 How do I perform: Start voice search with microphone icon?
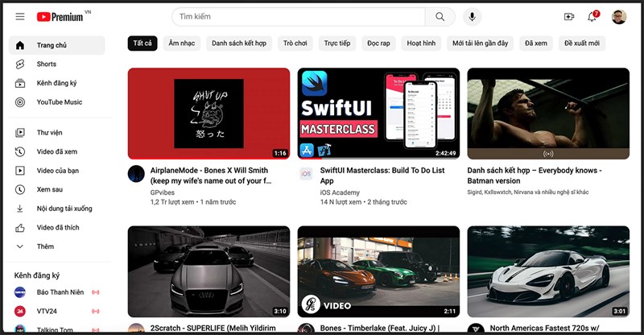(x=473, y=16)
